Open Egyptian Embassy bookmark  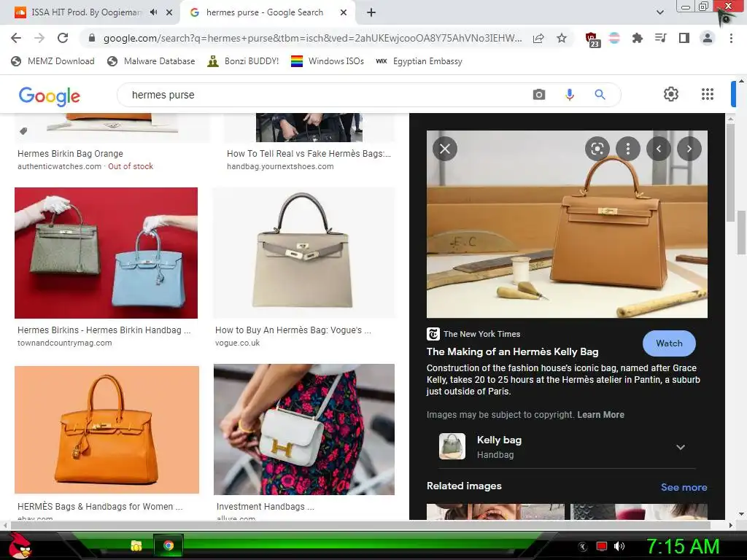tap(419, 61)
